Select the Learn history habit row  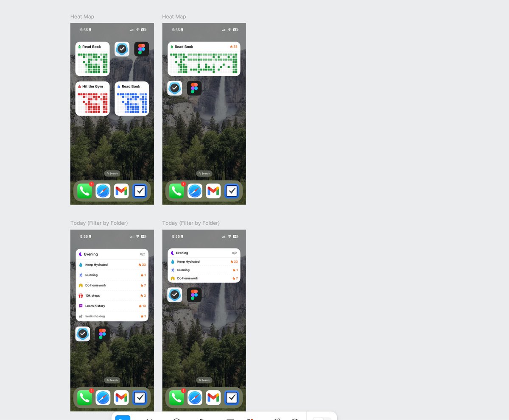[112, 306]
